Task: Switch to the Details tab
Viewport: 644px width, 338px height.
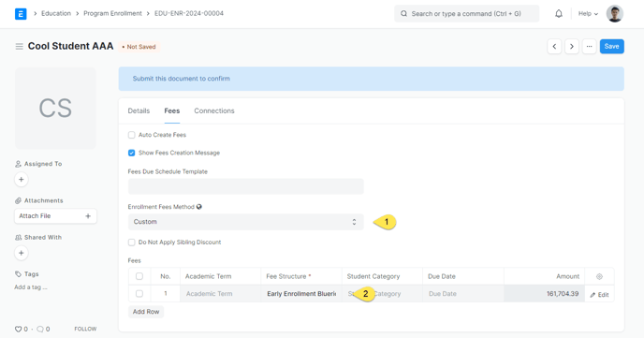Action: click(x=139, y=110)
